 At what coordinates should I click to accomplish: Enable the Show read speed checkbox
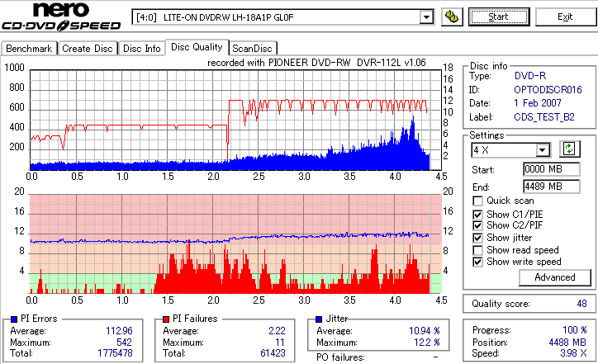coord(477,250)
